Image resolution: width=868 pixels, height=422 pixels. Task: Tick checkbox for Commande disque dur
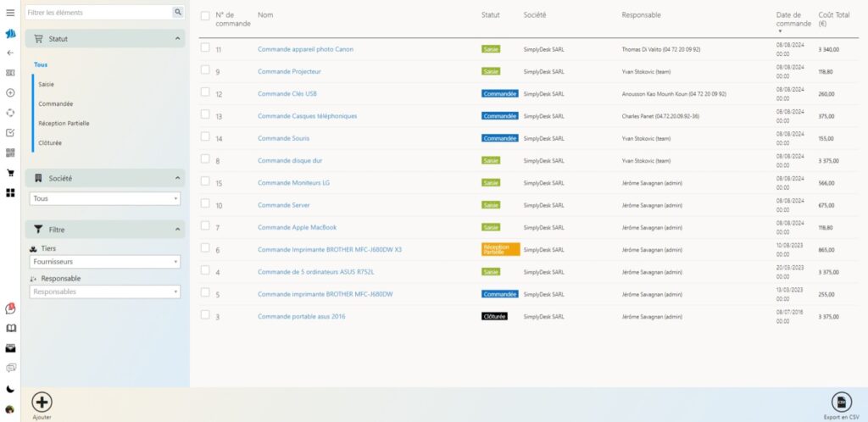coord(205,158)
